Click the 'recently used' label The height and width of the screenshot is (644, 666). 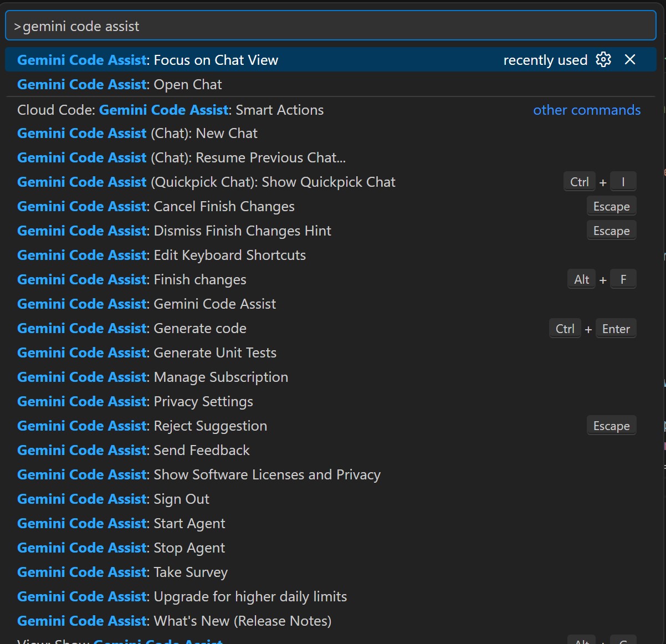[545, 60]
